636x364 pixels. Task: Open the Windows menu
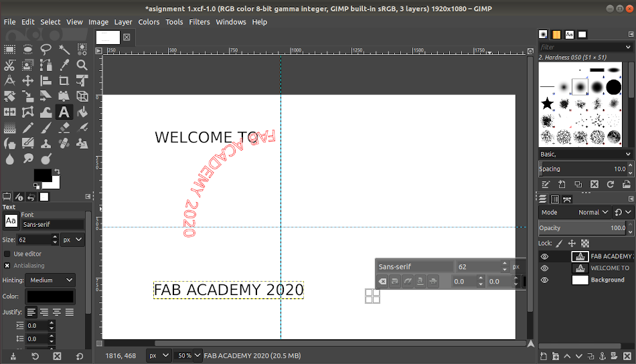coord(231,22)
